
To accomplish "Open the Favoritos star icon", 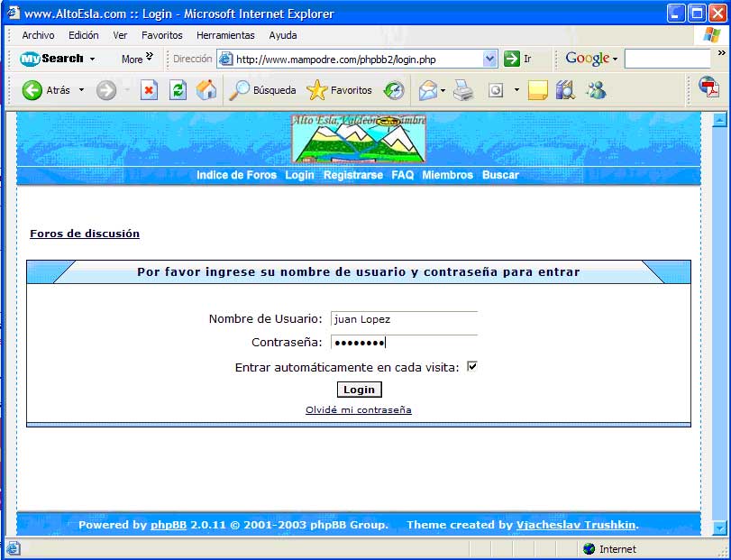I will coord(316,90).
